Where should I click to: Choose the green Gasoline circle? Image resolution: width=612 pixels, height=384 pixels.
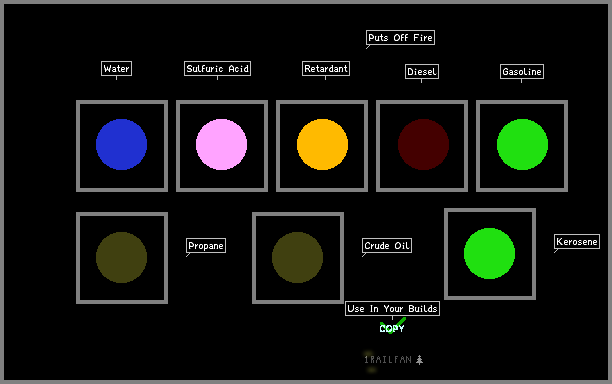(522, 144)
